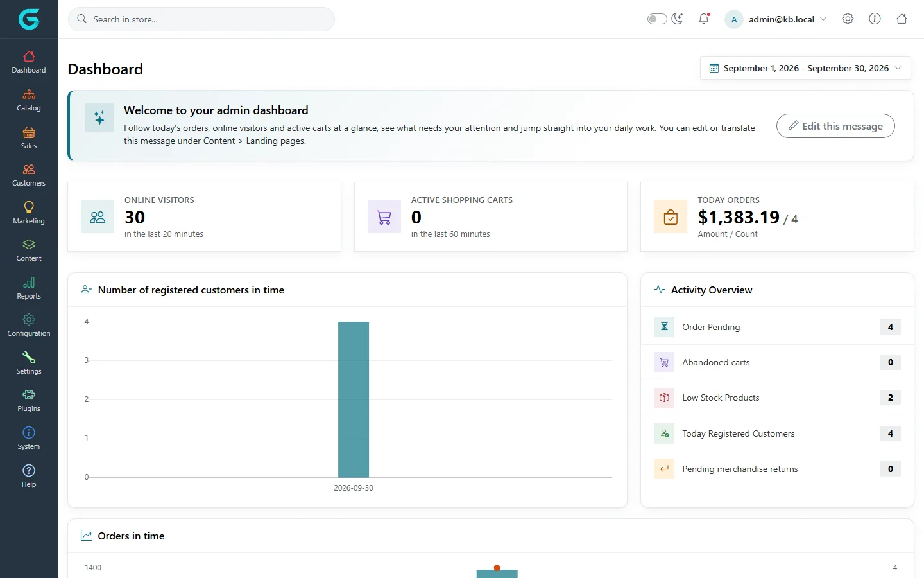Open the Content sidebar section
924x578 pixels.
pos(29,250)
